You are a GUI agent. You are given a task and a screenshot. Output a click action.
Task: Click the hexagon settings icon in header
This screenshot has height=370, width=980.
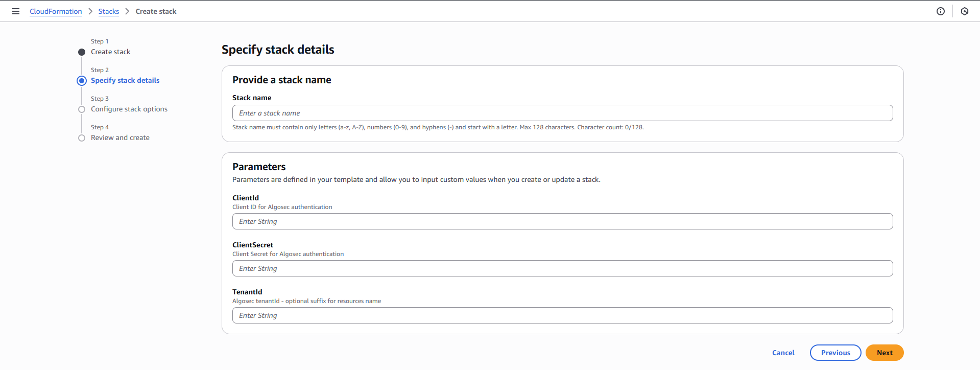(x=964, y=11)
